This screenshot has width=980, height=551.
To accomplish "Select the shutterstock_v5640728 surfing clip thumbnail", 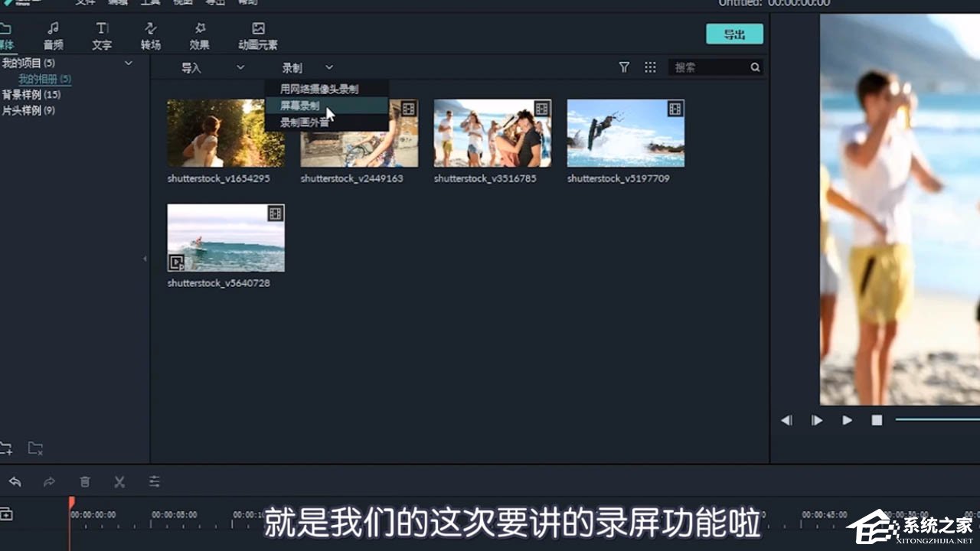I will [225, 237].
